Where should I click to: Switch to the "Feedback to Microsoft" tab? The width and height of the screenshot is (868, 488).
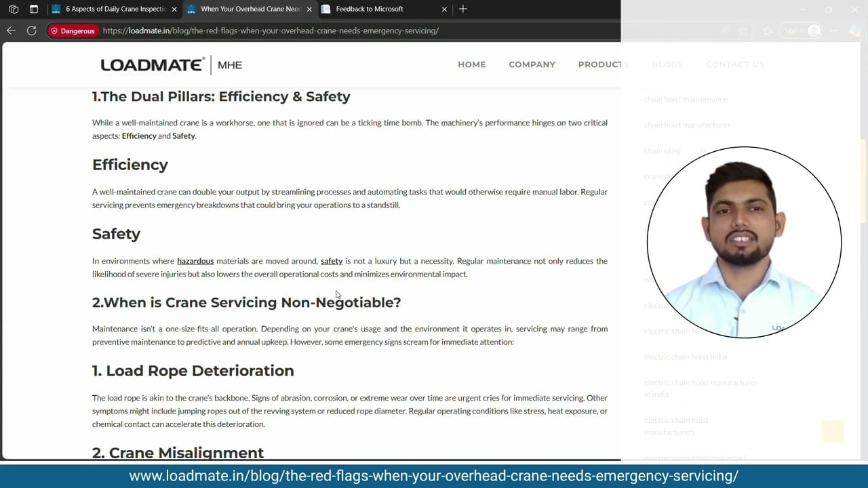(x=384, y=9)
